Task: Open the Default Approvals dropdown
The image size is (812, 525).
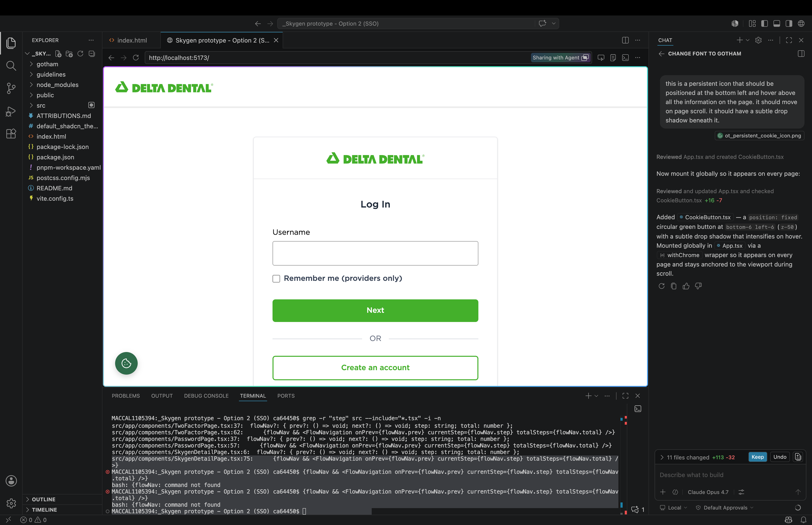Action: click(x=725, y=508)
